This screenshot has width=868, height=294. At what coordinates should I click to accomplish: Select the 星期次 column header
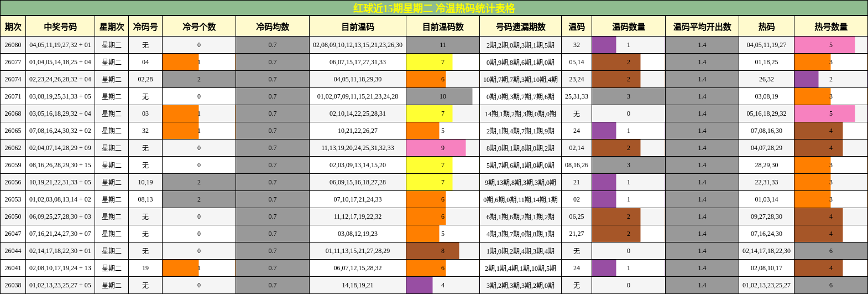[112, 27]
